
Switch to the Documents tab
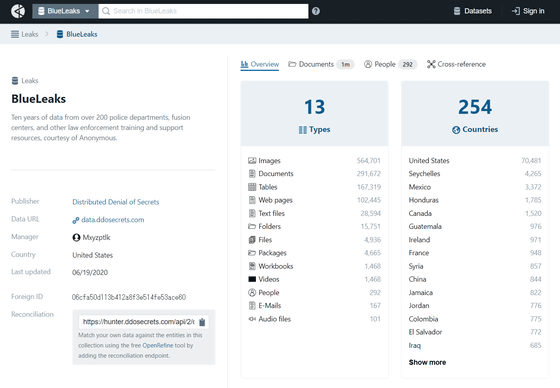(321, 64)
